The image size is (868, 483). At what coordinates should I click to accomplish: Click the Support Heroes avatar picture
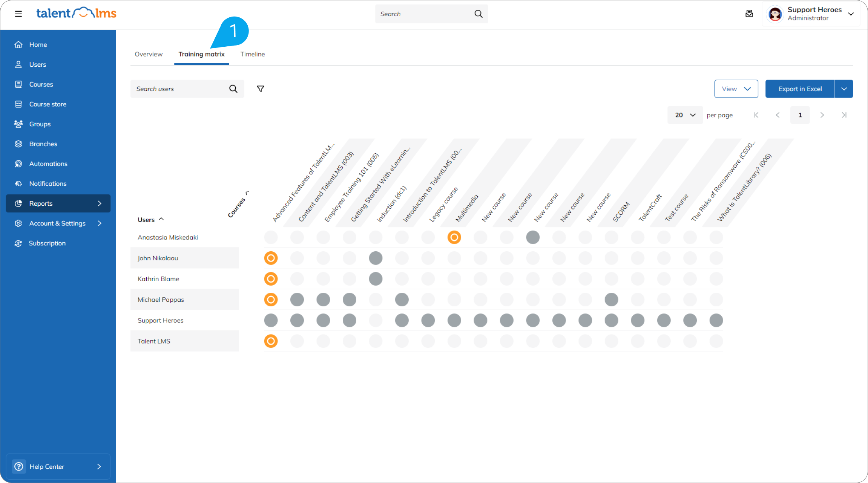(775, 14)
